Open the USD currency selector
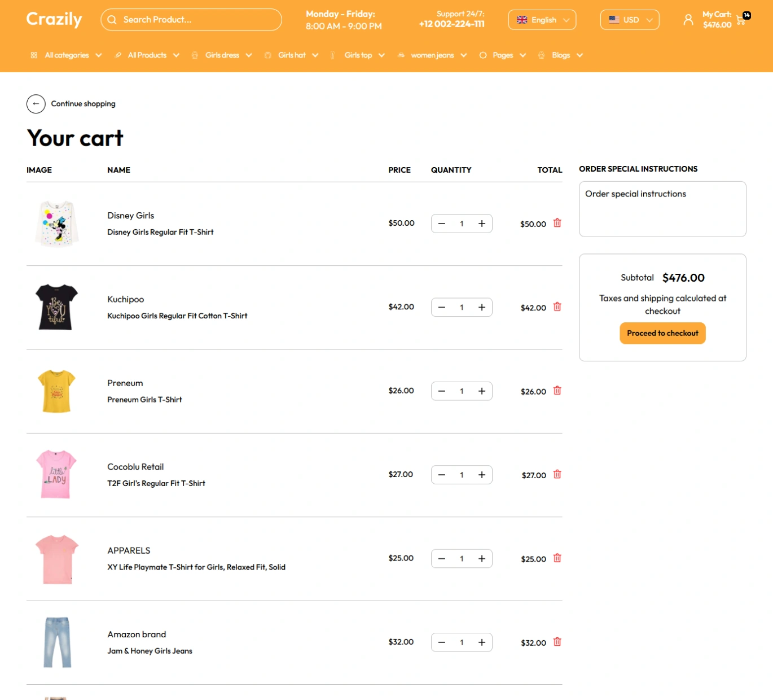Viewport: 773px width, 700px height. [629, 20]
